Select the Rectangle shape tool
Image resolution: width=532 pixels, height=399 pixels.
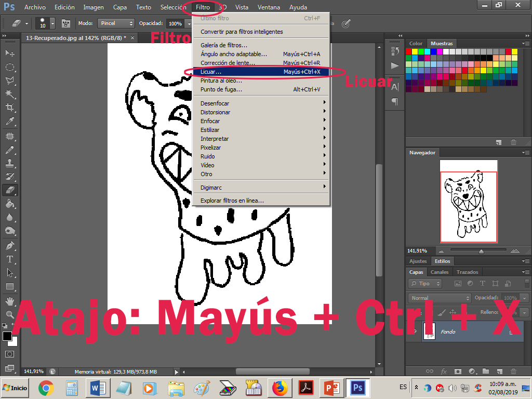(10, 287)
